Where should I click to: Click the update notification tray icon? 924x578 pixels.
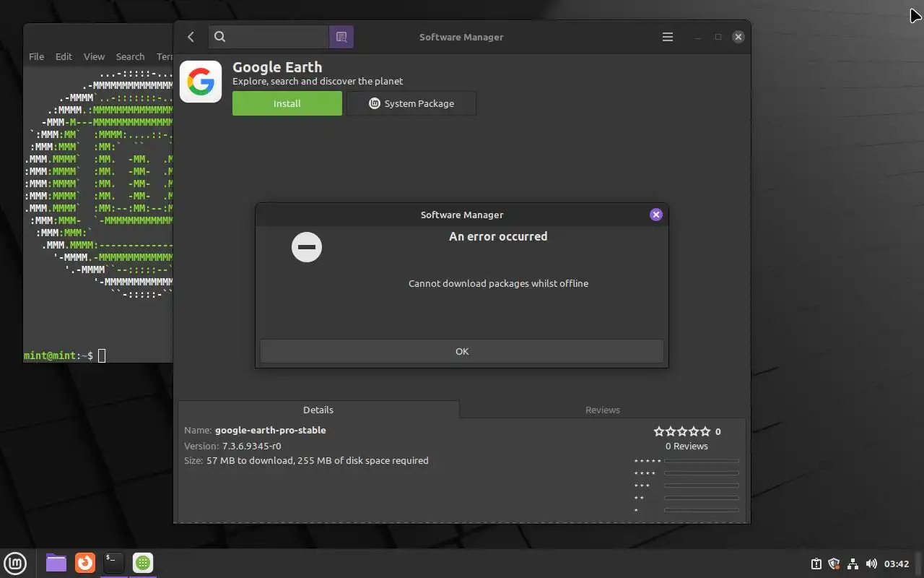tap(816, 564)
